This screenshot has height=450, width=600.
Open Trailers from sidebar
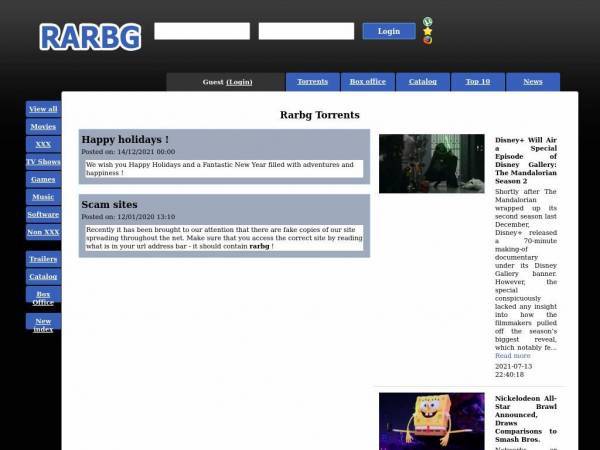point(43,259)
